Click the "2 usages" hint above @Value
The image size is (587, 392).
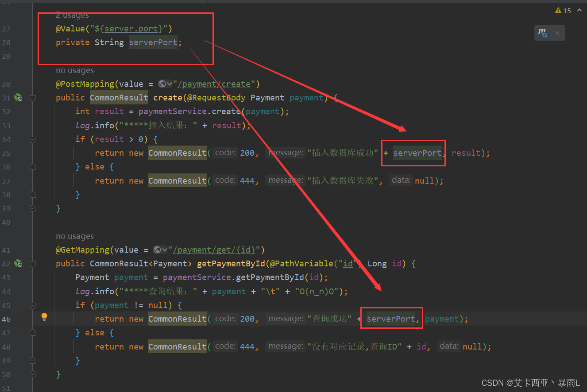coord(72,15)
